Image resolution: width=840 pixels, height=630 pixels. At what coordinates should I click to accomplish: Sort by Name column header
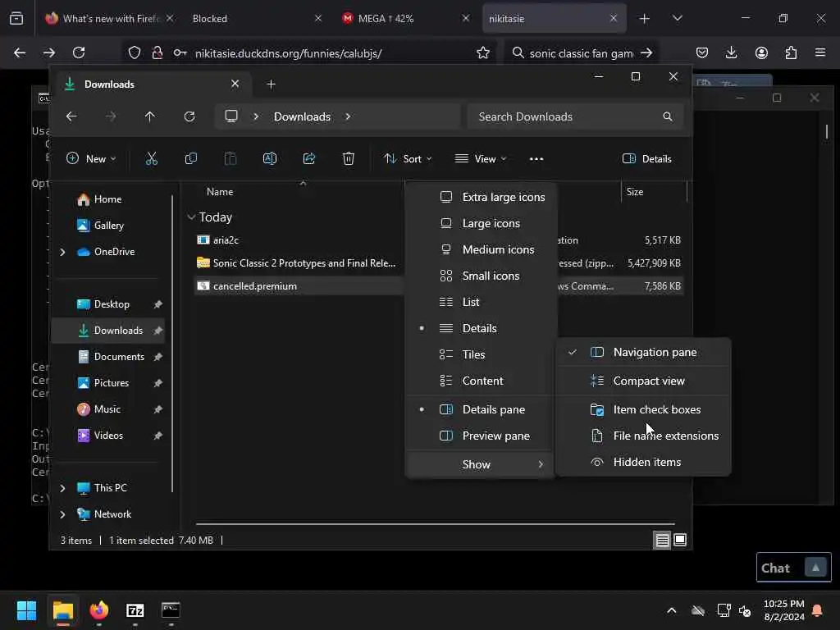[x=220, y=192]
